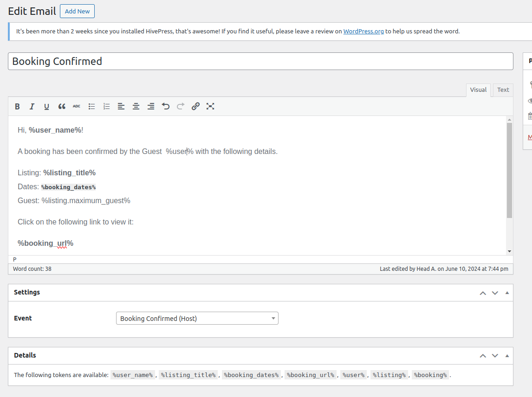The image size is (532, 397).
Task: Move Details panel down
Action: (x=495, y=356)
